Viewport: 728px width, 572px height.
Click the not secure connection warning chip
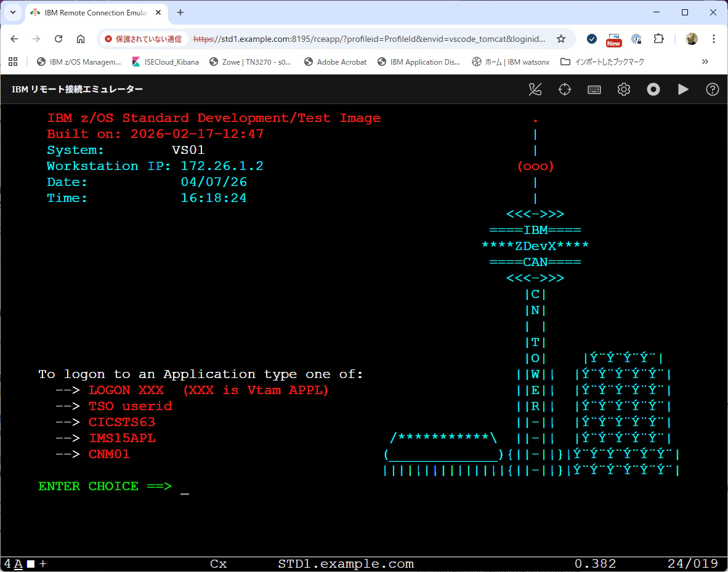144,39
